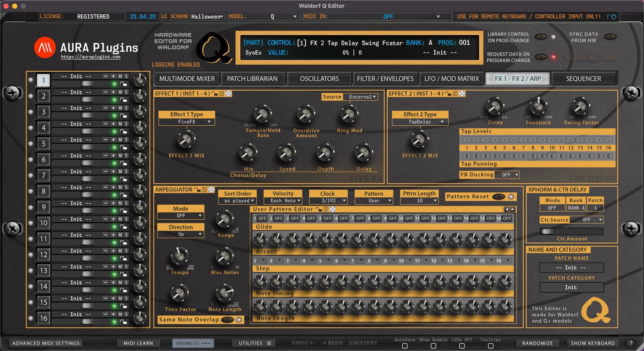Click the UNDO arrow
The width and height of the screenshot is (644, 351).
[313, 343]
